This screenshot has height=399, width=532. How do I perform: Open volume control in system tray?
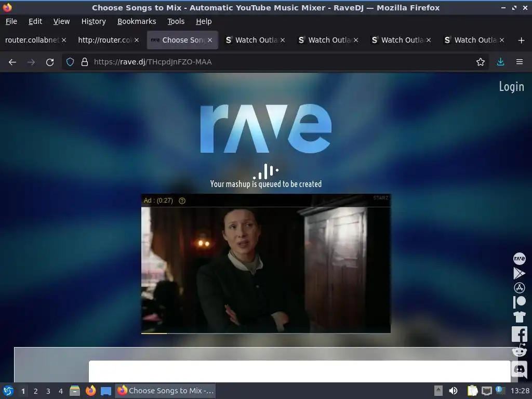coord(453,391)
